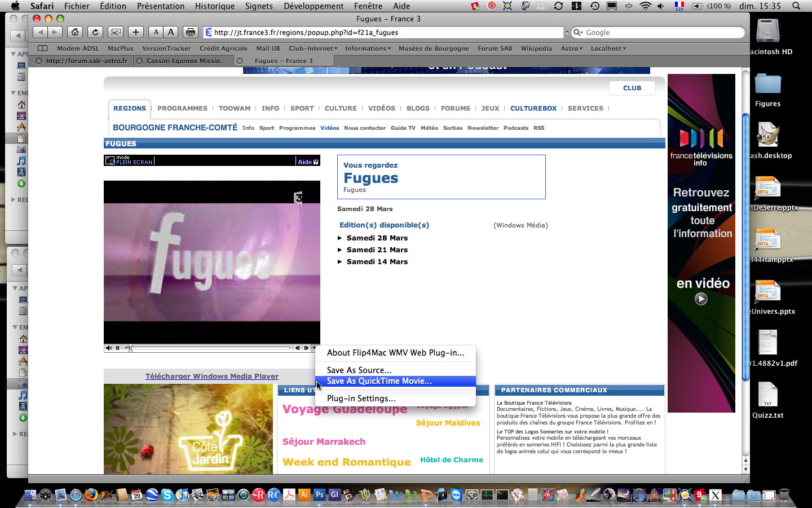Switch to the Cassini Equinox Mission tab
Image resolution: width=812 pixels, height=508 pixels.
186,61
